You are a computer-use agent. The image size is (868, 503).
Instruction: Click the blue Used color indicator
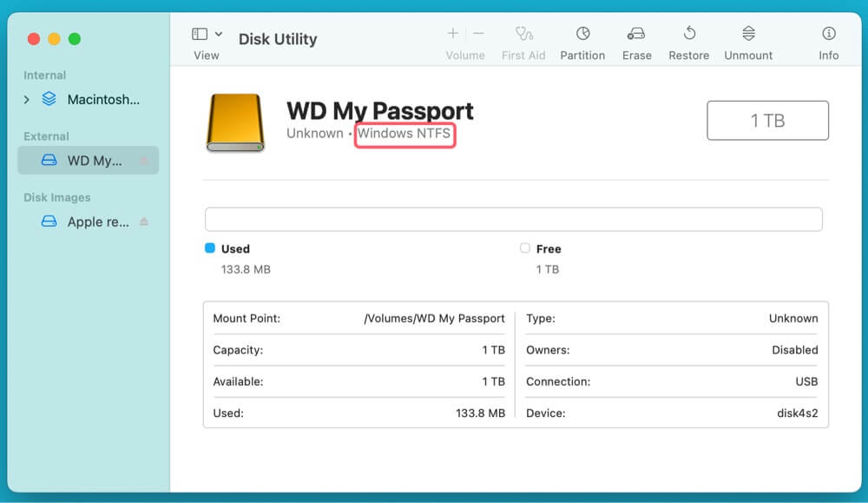click(x=209, y=248)
